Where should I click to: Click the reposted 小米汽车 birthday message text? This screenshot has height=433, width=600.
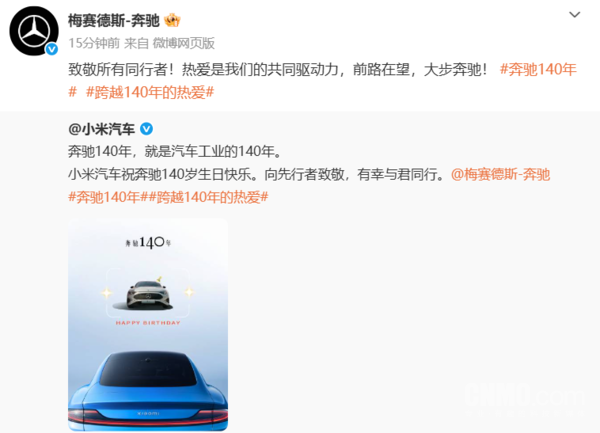coord(256,174)
